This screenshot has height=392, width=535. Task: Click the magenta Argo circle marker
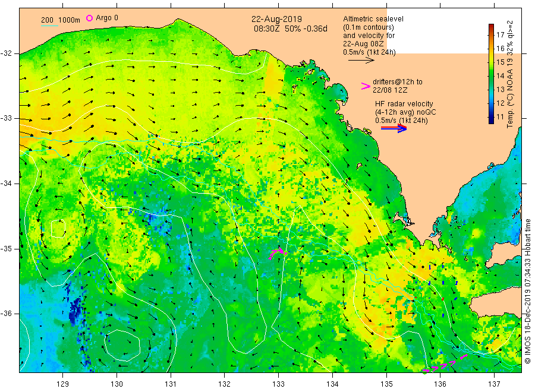pos(89,18)
